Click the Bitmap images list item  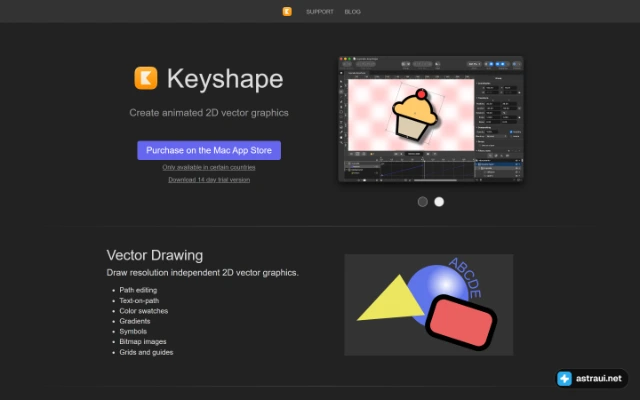pos(143,341)
